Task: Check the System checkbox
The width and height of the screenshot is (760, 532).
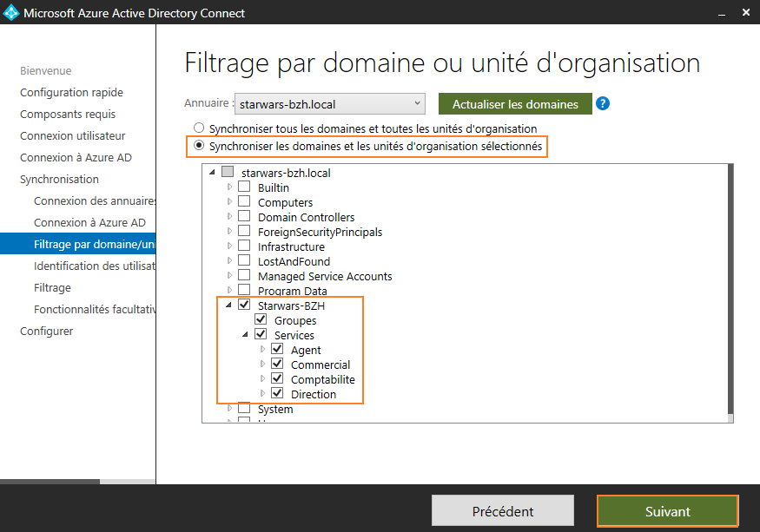Action: (244, 408)
